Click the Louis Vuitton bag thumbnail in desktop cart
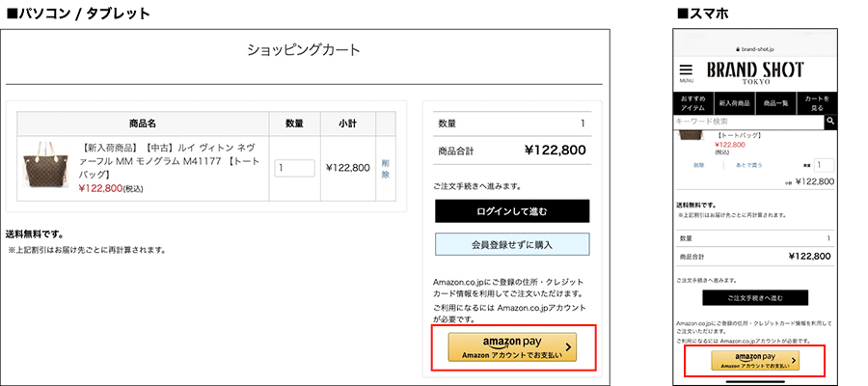The image size is (868, 386). [x=42, y=167]
